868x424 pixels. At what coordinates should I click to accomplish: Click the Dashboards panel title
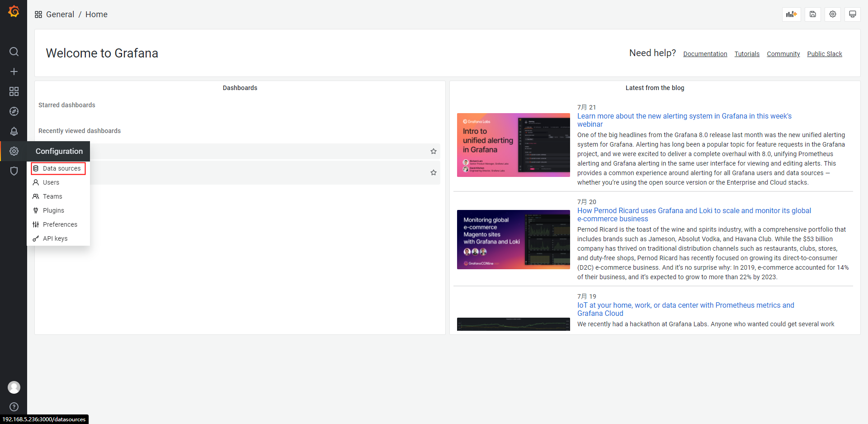pos(240,88)
